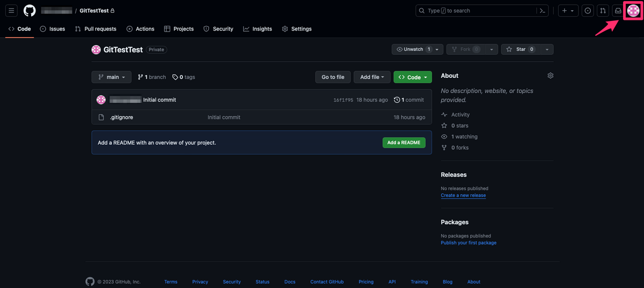644x288 pixels.
Task: Open the API footer link
Action: click(x=392, y=282)
